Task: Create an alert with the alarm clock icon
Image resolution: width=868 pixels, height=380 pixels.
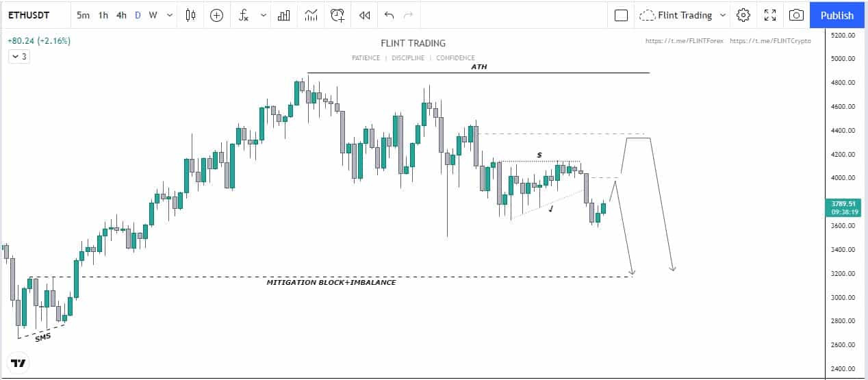Action: coord(337,15)
